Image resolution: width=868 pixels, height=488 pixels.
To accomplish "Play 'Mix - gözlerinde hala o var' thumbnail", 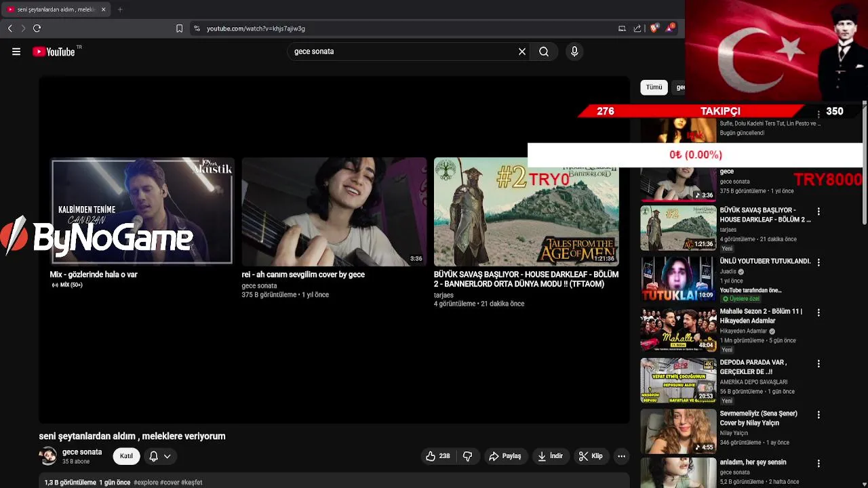I will pyautogui.click(x=142, y=211).
